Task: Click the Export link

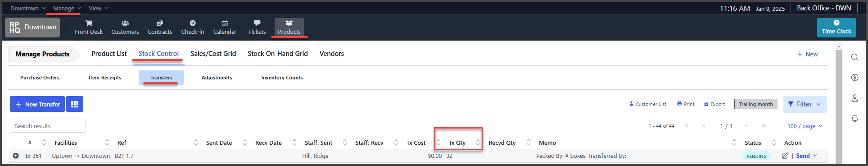Action: pyautogui.click(x=714, y=104)
